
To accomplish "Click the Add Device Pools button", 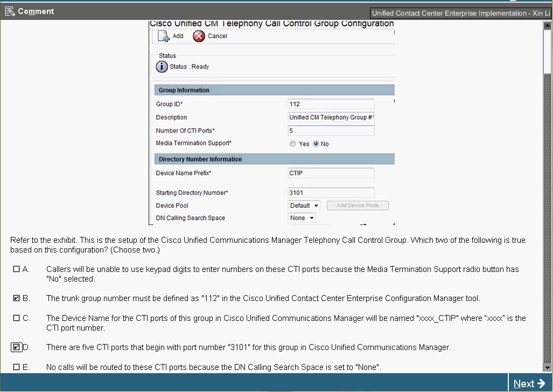I will pyautogui.click(x=358, y=206).
